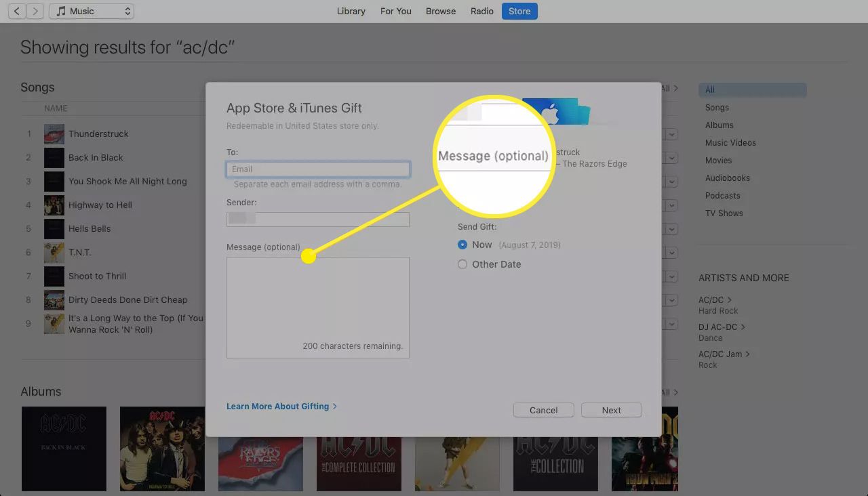Click the Dirty Deeds Done Dirt Cheap artwork
Viewport: 868px width, 496px height.
point(54,299)
